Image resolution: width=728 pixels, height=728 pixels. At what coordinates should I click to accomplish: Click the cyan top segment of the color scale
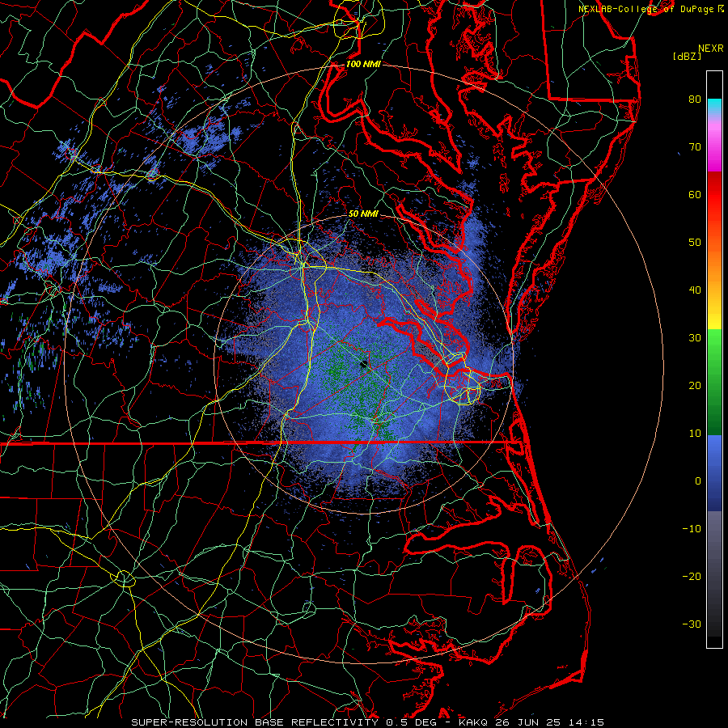click(714, 108)
